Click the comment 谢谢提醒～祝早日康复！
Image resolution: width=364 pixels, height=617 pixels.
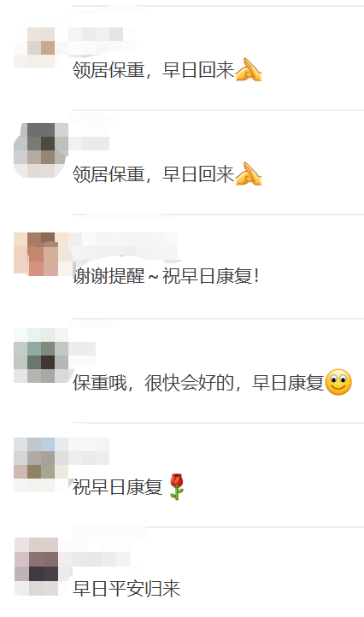(x=166, y=276)
